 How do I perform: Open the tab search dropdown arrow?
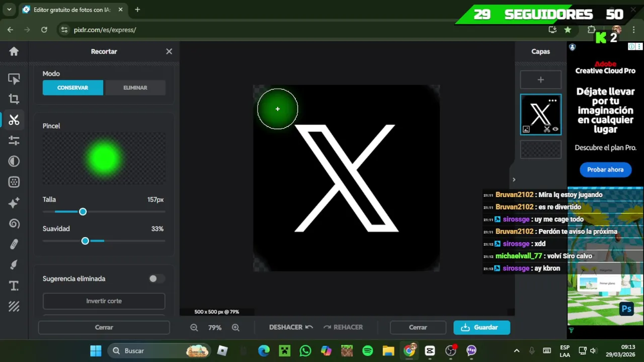coord(9,10)
